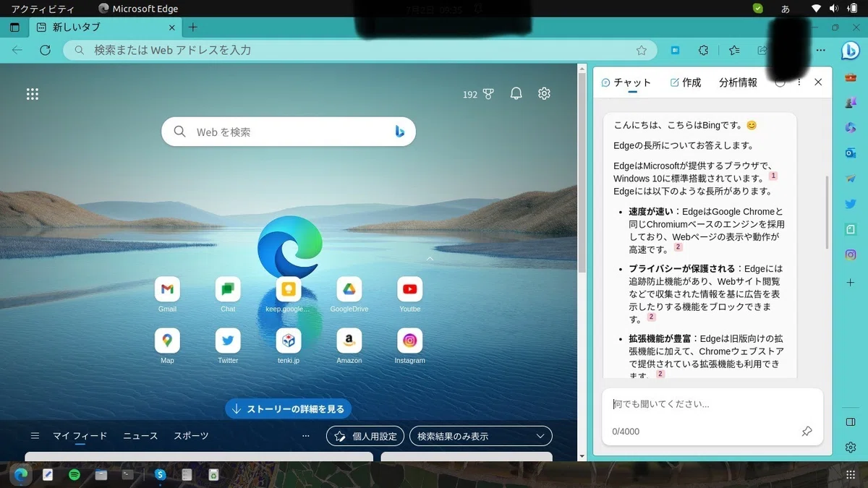Open the 検索結果のみ表示 dropdown
This screenshot has height=488, width=868.
[x=481, y=436]
